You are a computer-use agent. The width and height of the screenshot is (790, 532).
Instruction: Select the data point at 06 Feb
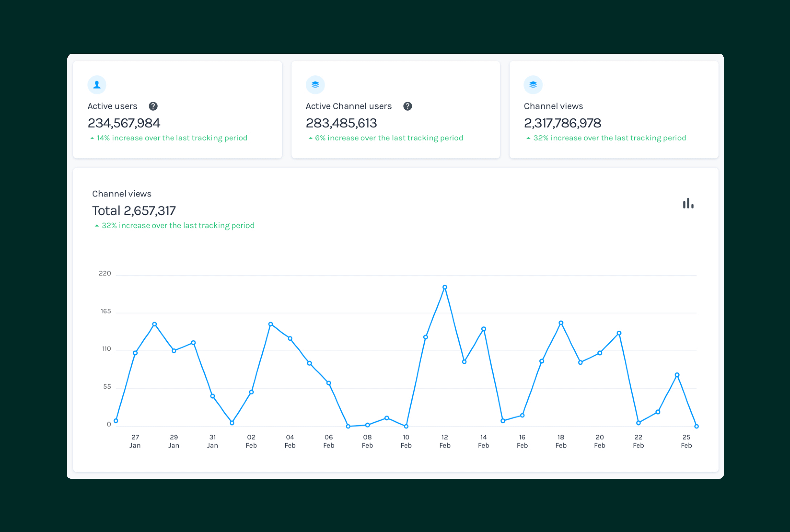coord(329,383)
